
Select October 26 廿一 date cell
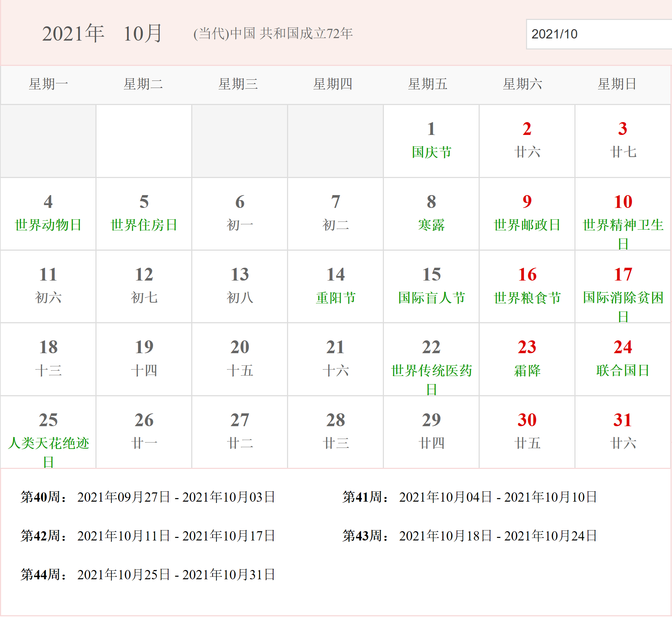tap(144, 432)
